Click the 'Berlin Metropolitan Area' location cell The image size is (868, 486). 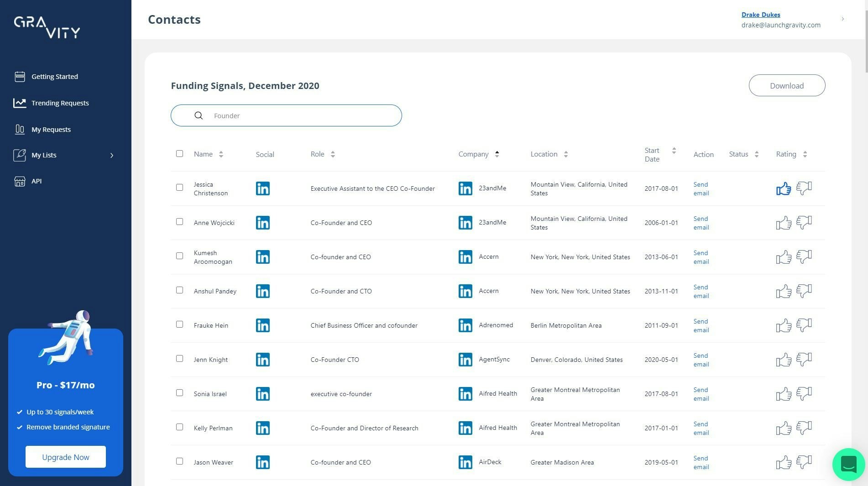tap(566, 325)
